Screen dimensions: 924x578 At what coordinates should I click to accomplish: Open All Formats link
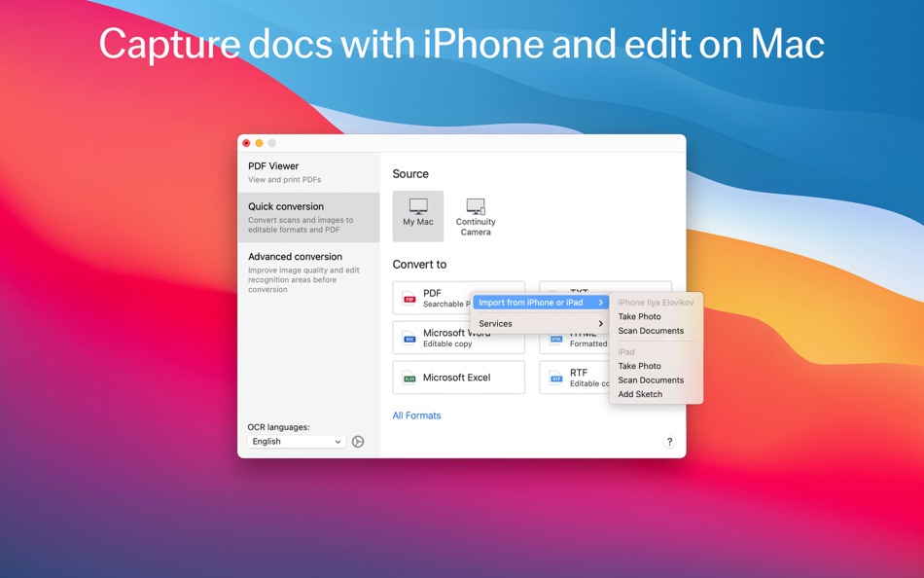[416, 415]
